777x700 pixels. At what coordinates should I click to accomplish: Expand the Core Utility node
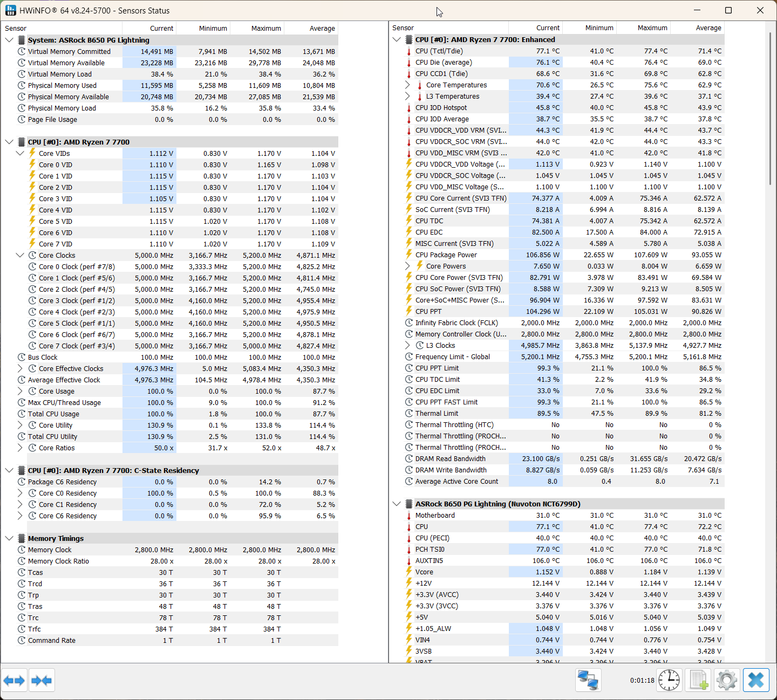pyautogui.click(x=20, y=425)
